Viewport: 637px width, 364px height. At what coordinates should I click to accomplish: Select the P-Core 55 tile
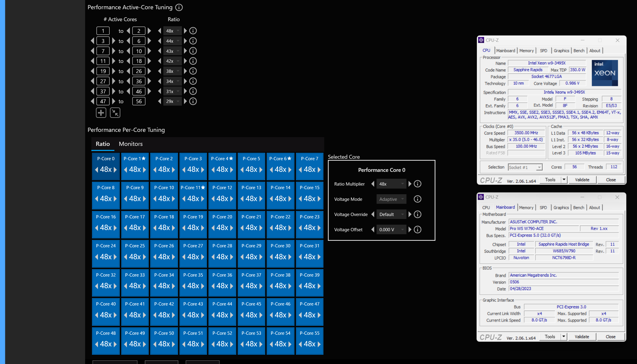[x=310, y=341]
